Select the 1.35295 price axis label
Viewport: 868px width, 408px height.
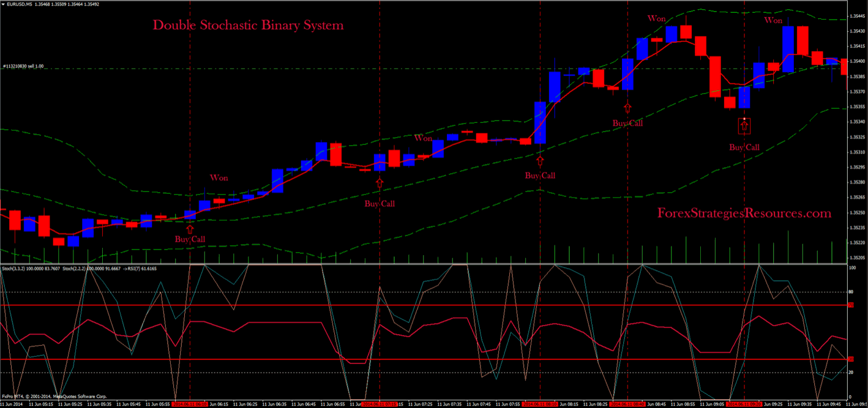(858, 167)
